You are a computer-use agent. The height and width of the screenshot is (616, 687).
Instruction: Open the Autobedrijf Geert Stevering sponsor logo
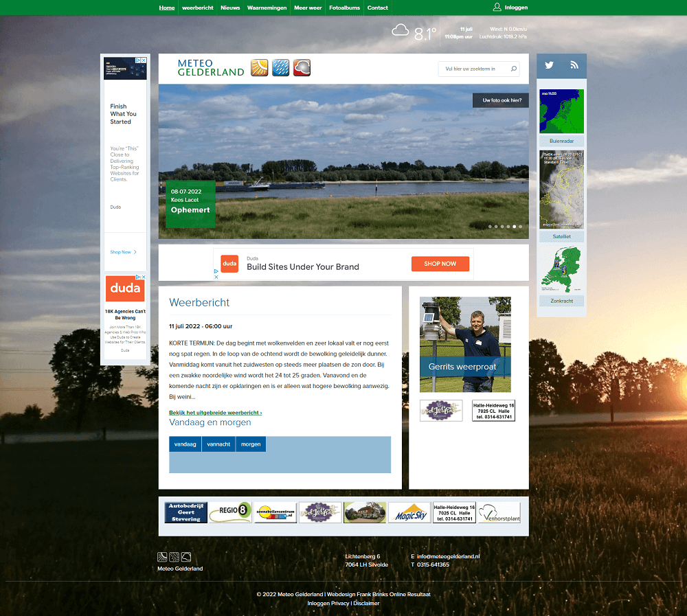pos(186,512)
